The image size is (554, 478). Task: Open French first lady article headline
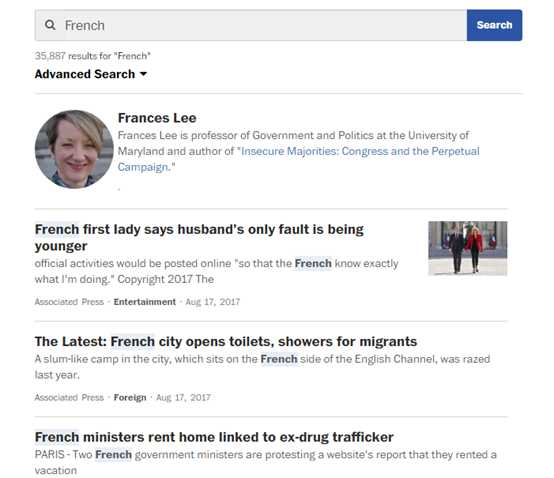199,237
